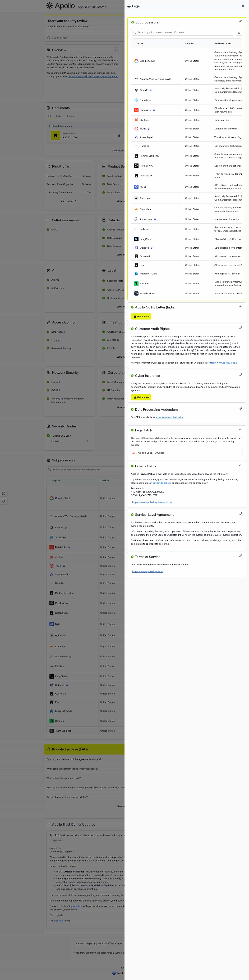249x980 pixels.
Task: Click Snowflake logo in Legal panel table
Action: (136, 100)
